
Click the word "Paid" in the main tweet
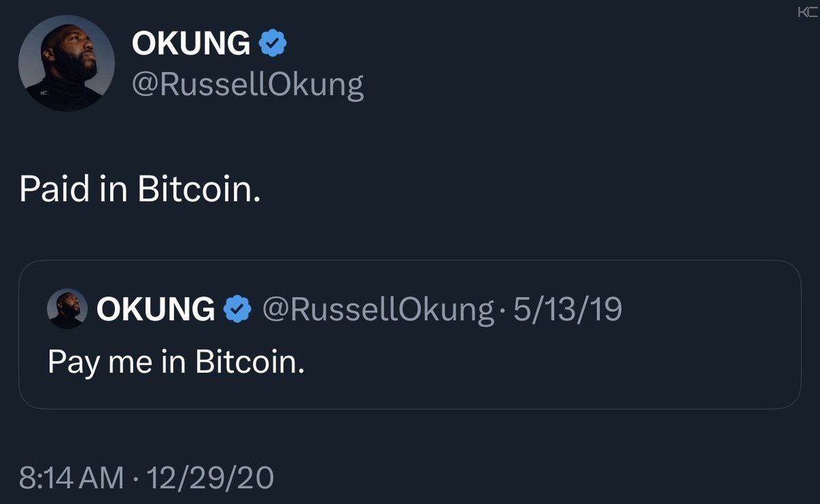tap(54, 189)
